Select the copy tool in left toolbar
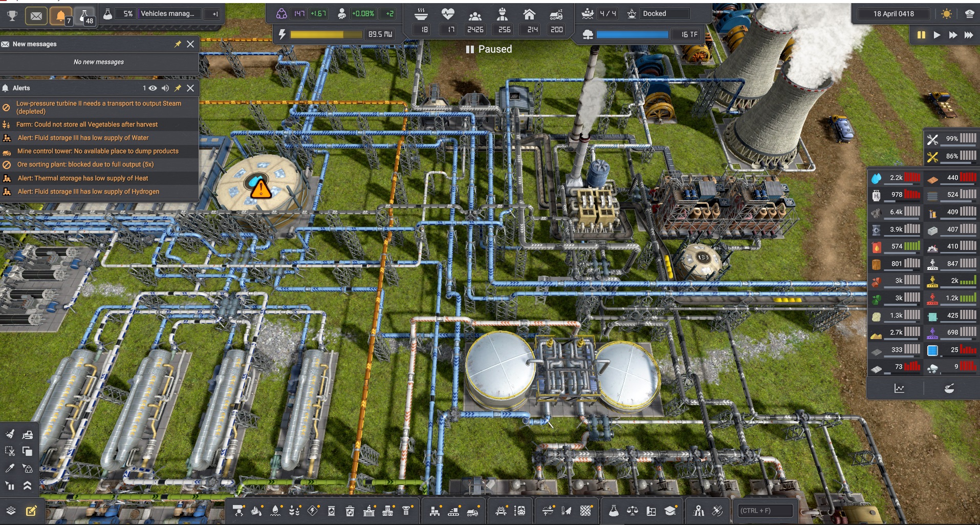 (27, 451)
